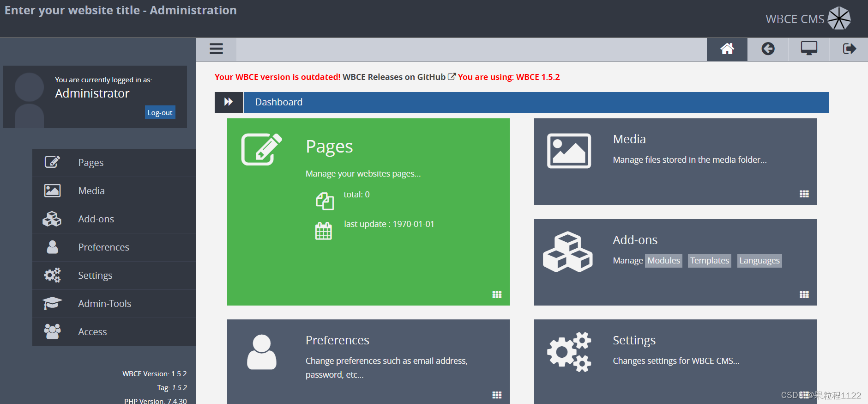Viewport: 868px width, 404px height.
Task: Click the external link icon after GitHub
Action: (x=452, y=77)
